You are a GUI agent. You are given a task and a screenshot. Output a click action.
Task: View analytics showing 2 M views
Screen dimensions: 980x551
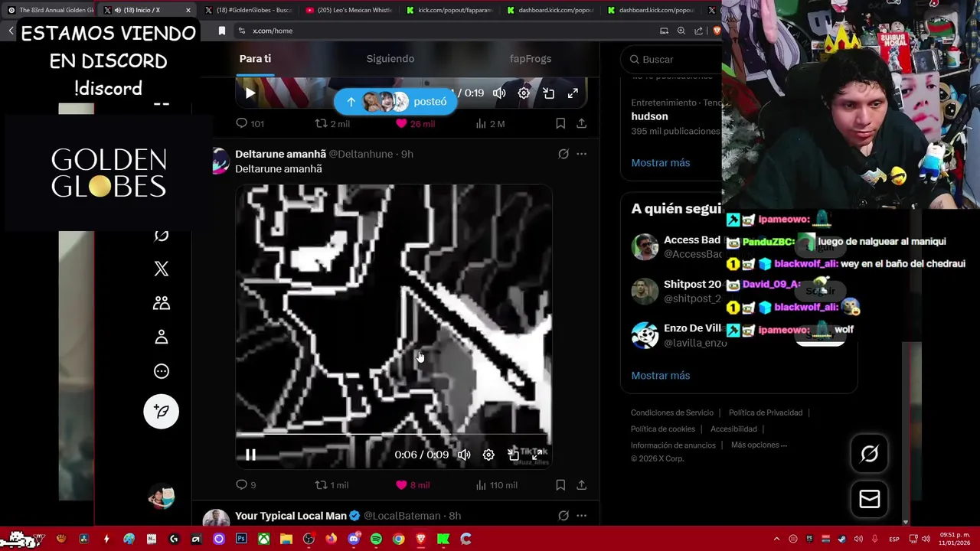pyautogui.click(x=490, y=123)
